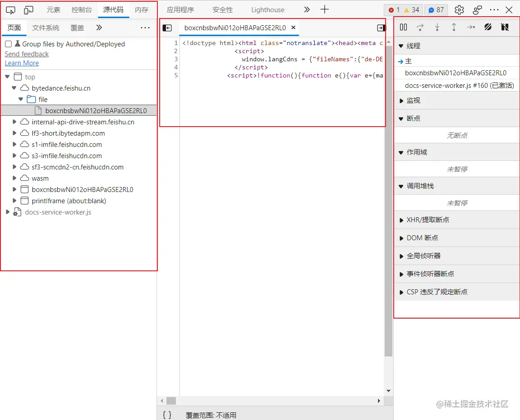
Task: Expand s3-imfile.feishucdn.com node
Action: pyautogui.click(x=14, y=155)
